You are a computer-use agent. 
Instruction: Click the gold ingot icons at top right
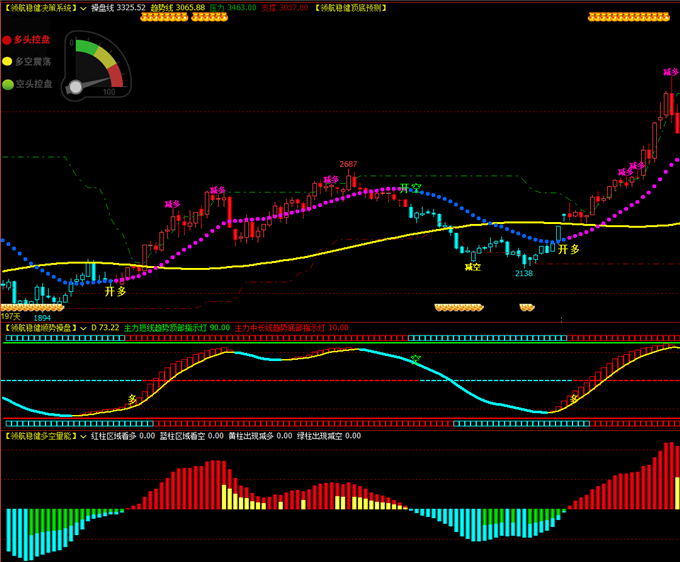coord(628,17)
